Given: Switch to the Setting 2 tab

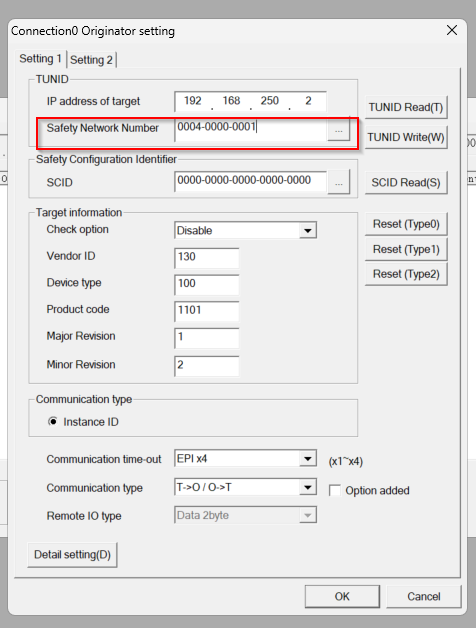Looking at the screenshot, I should click(x=91, y=60).
